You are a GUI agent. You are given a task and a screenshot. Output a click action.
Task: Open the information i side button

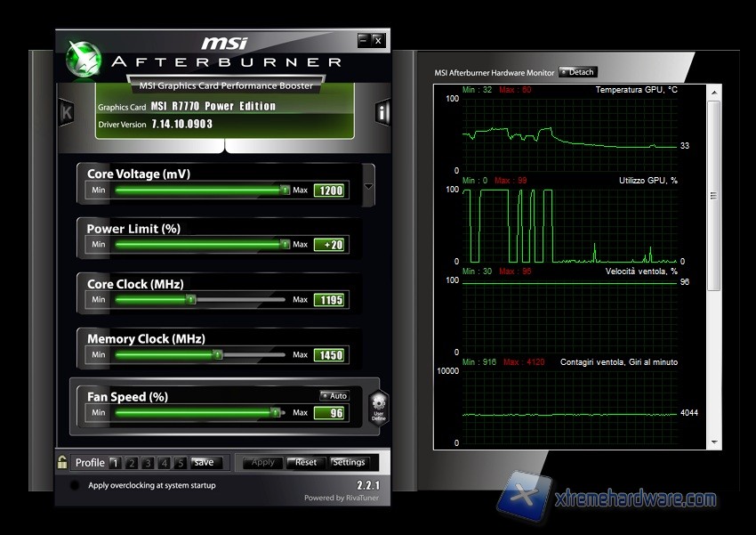pos(383,112)
